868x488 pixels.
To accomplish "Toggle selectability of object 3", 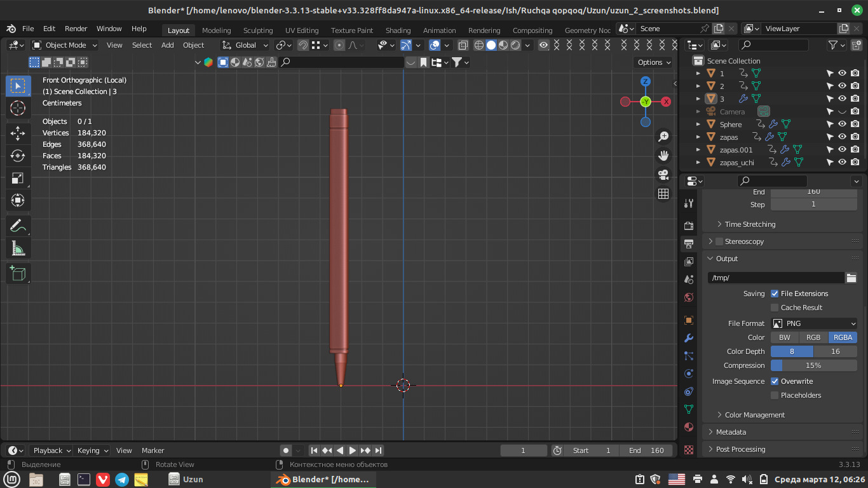I will pyautogui.click(x=829, y=98).
